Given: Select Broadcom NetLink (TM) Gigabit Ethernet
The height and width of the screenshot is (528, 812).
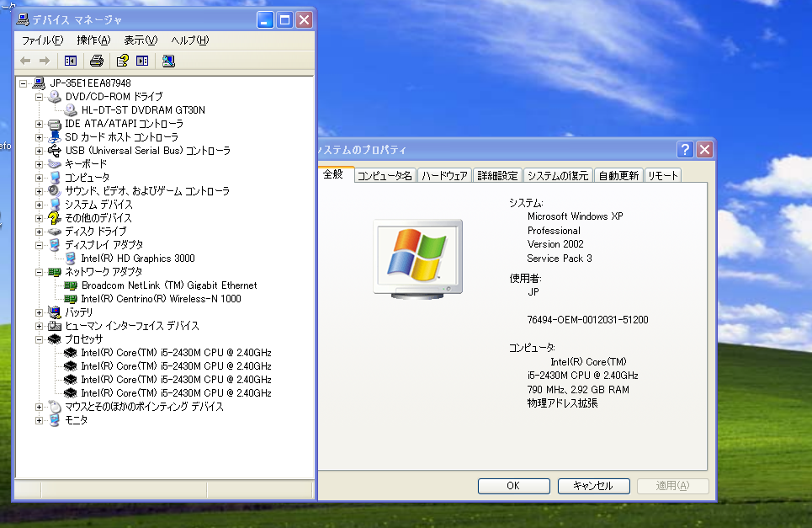Looking at the screenshot, I should (169, 285).
